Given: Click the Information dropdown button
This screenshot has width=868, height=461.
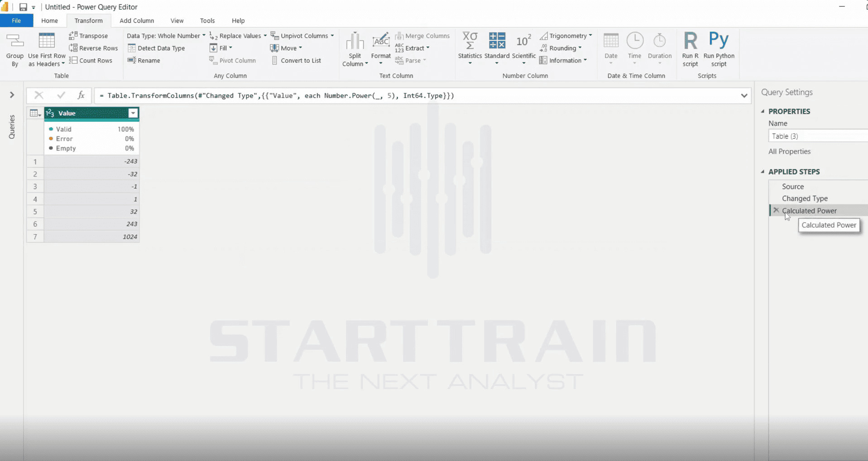Looking at the screenshot, I should pos(563,60).
